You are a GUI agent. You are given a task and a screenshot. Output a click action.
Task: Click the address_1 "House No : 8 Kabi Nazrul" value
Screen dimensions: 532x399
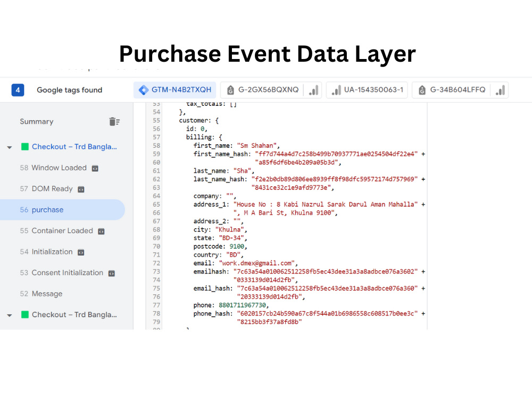(x=326, y=204)
